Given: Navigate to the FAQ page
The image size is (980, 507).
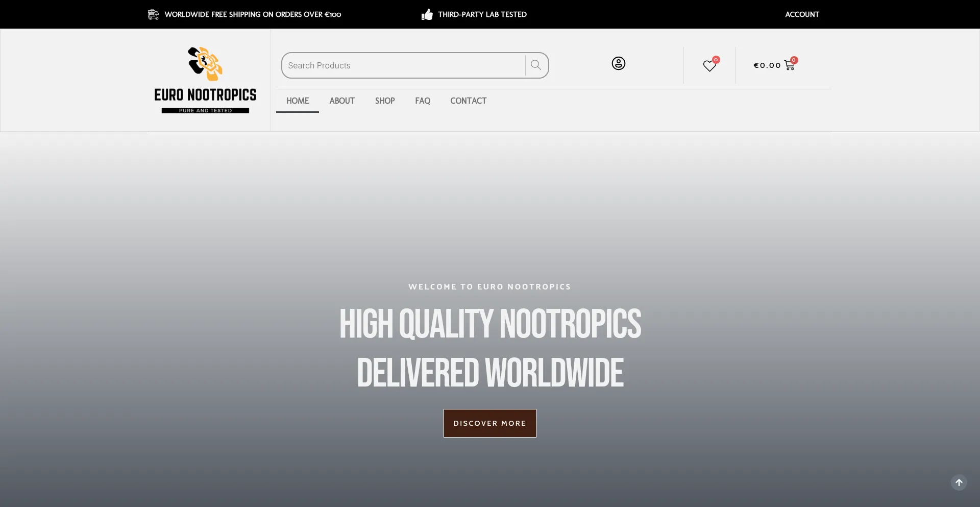Looking at the screenshot, I should tap(423, 101).
